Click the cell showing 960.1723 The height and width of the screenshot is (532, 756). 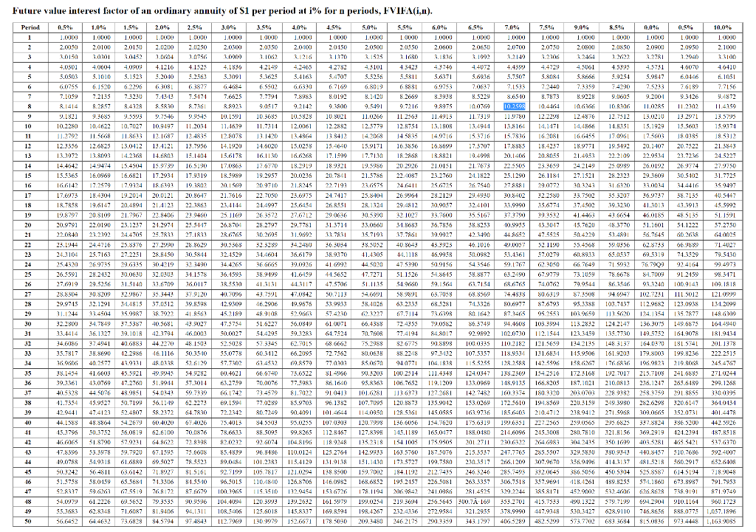point(724,502)
